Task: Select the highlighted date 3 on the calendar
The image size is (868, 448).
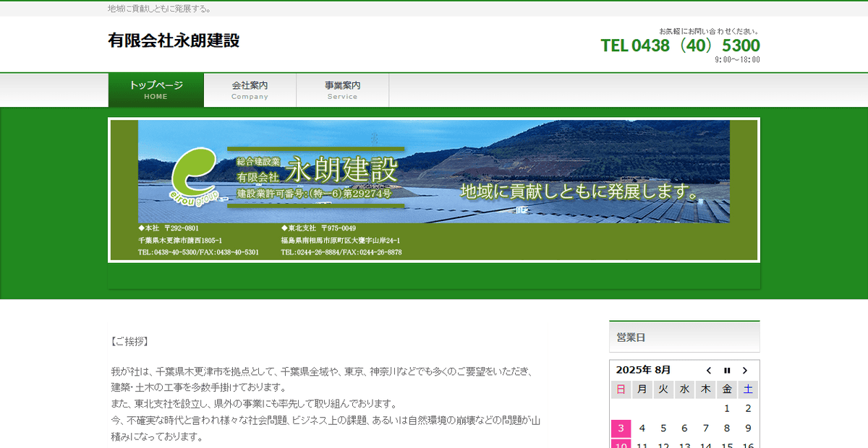Action: [x=621, y=428]
